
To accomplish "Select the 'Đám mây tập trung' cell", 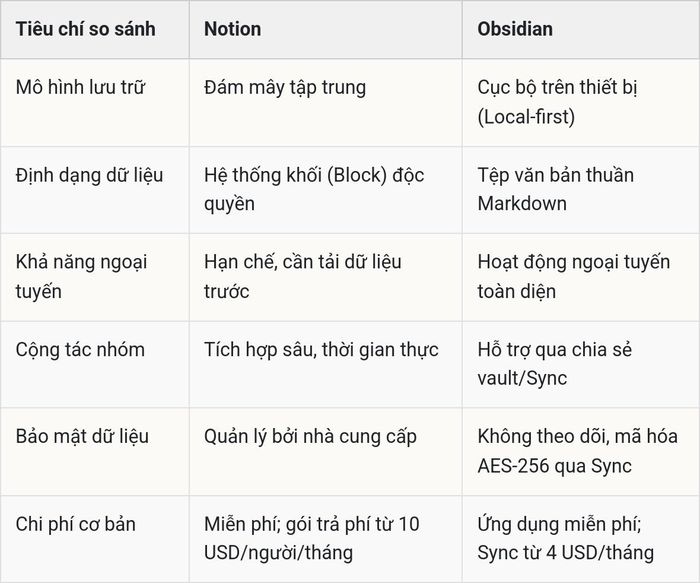I will click(x=285, y=87).
